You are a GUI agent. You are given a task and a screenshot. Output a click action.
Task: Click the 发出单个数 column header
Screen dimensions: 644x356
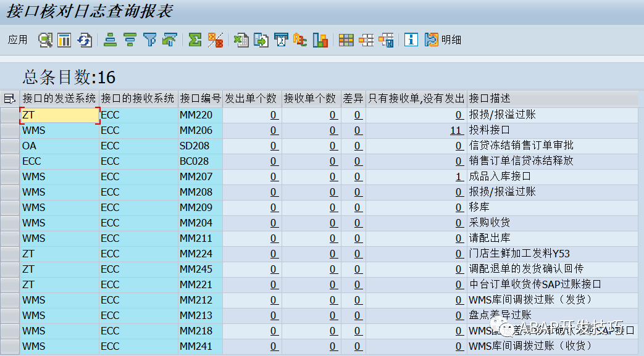[x=252, y=99]
